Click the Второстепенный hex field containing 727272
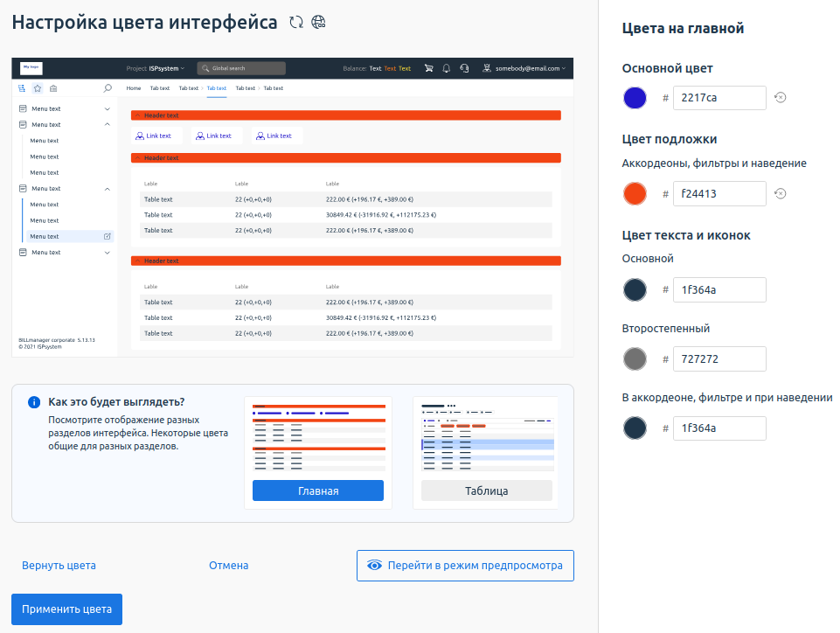 point(719,358)
